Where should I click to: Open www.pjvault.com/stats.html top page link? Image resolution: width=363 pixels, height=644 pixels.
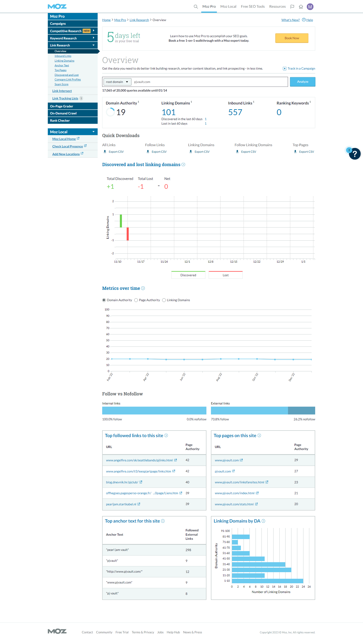[234, 504]
